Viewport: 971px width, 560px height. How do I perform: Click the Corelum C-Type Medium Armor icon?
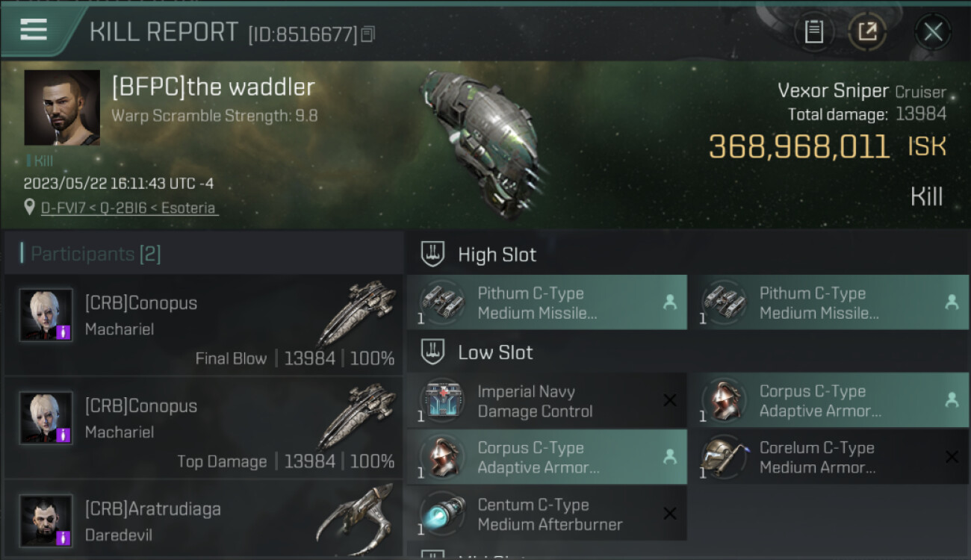(x=724, y=457)
